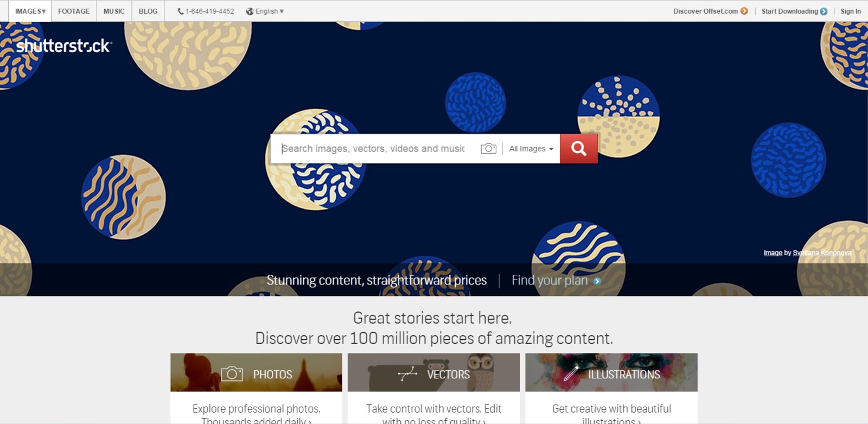
Task: Open the Vectors category thumbnail
Action: click(x=433, y=372)
